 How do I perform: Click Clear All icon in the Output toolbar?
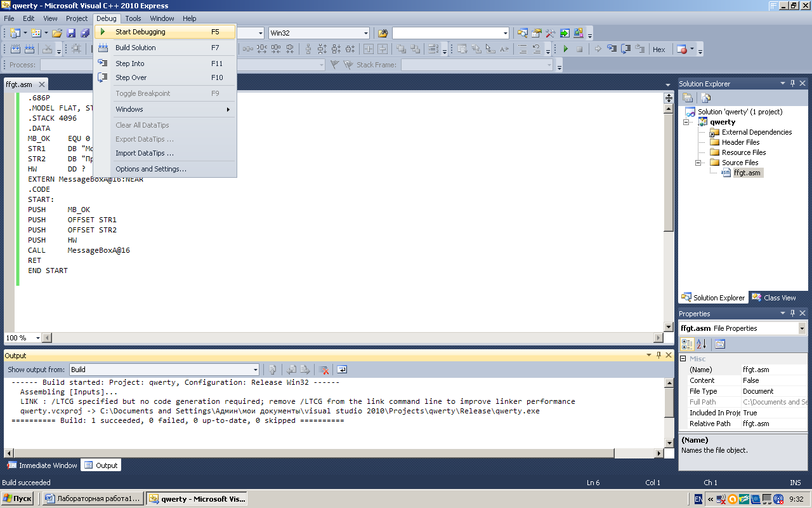tap(324, 370)
